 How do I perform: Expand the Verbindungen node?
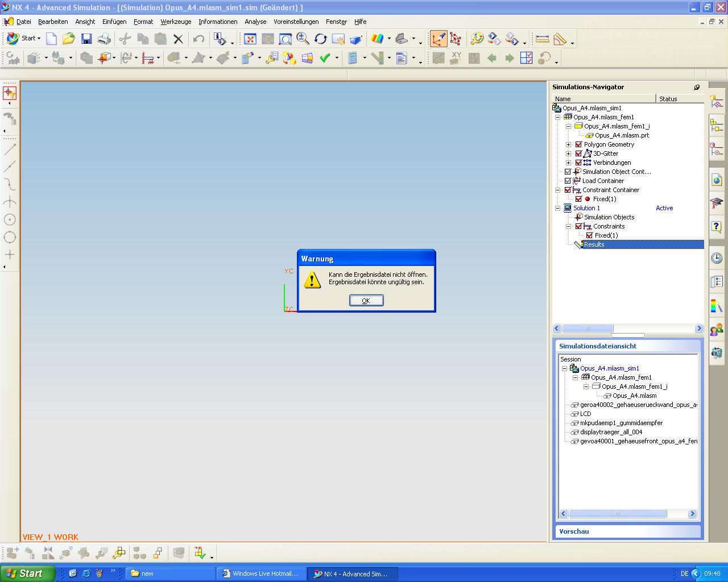click(569, 163)
